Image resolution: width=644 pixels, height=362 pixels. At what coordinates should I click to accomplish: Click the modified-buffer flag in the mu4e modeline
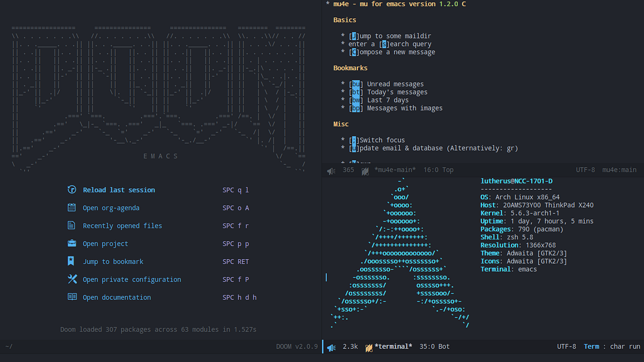point(364,169)
